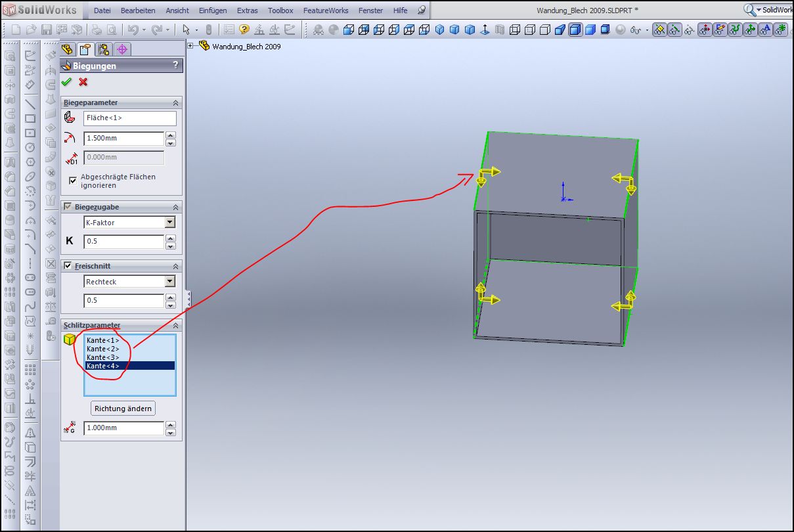This screenshot has width=794, height=532.
Task: Open help for the Biegungen panel
Action: 175,66
